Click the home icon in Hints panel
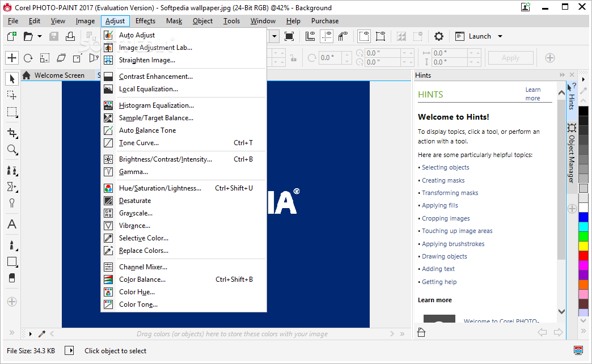Image resolution: width=592 pixels, height=364 pixels. coord(421,332)
